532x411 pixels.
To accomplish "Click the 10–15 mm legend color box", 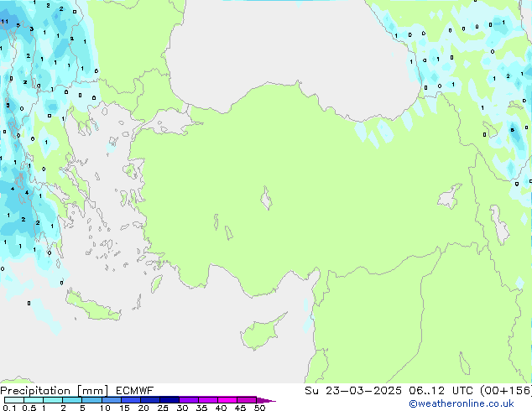I will [112, 400].
